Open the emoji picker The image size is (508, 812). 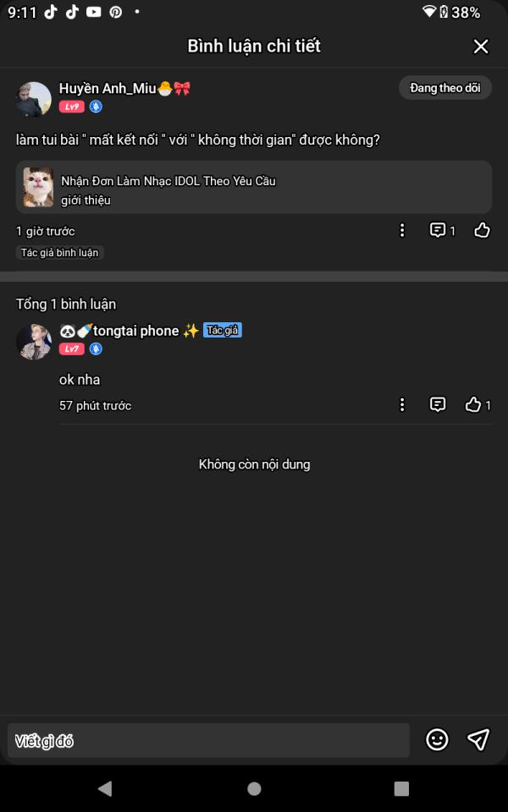[437, 740]
